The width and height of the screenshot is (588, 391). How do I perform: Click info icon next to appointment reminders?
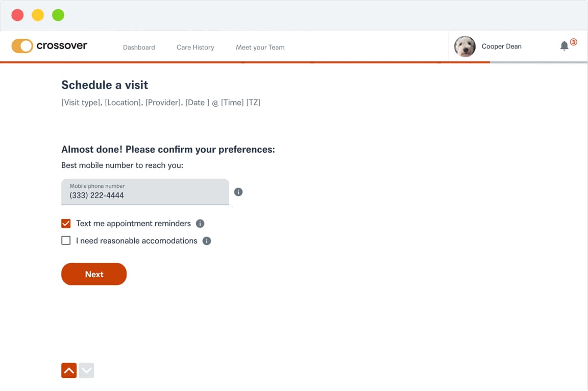coord(200,224)
